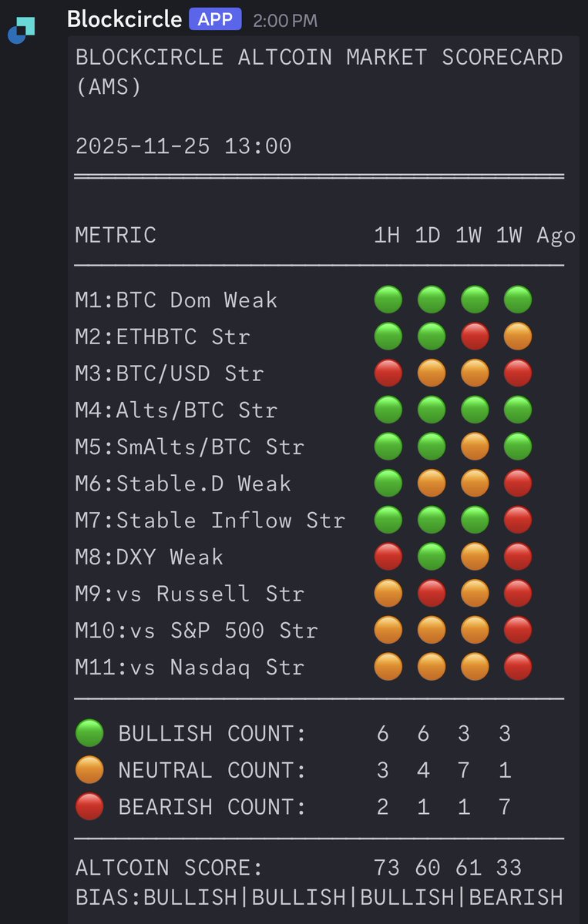
Task: Click the M5 SmAlts/BTC 1W Ago green circle
Action: pyautogui.click(x=518, y=447)
